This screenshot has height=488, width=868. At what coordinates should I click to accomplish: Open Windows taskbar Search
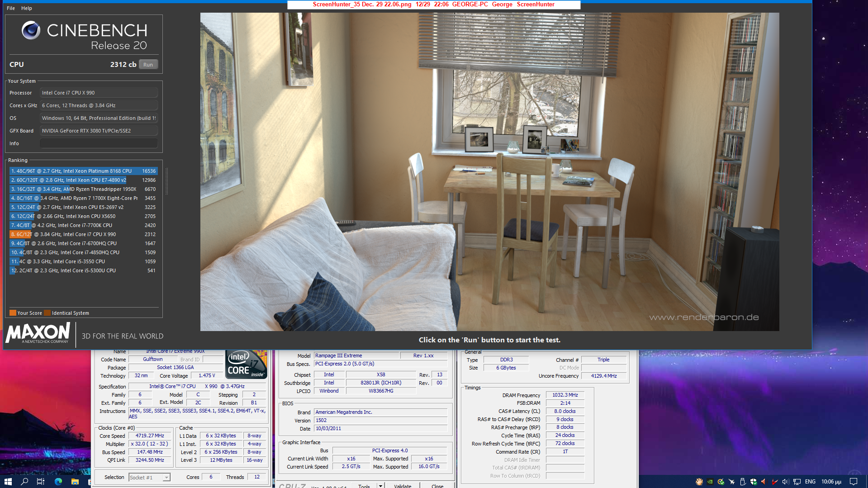coord(24,481)
